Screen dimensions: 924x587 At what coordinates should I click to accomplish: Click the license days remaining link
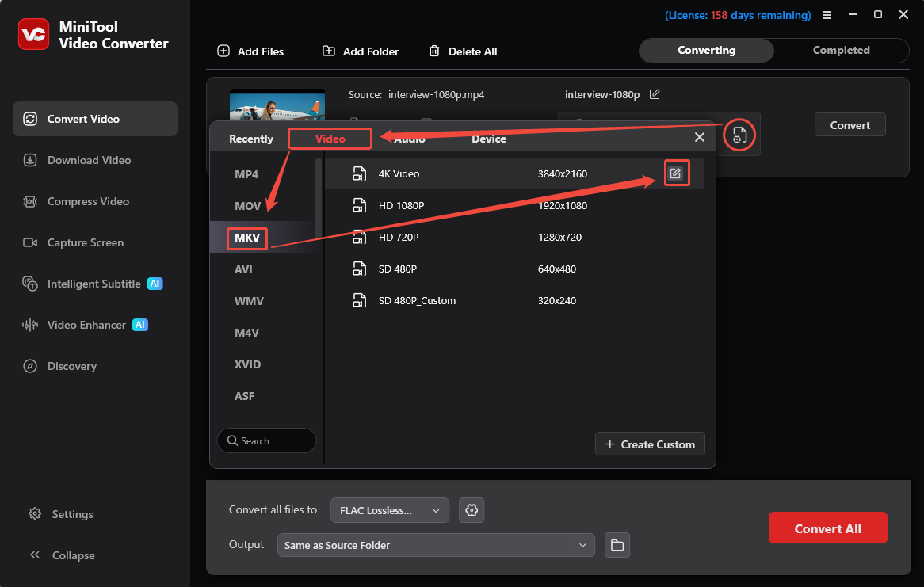738,15
